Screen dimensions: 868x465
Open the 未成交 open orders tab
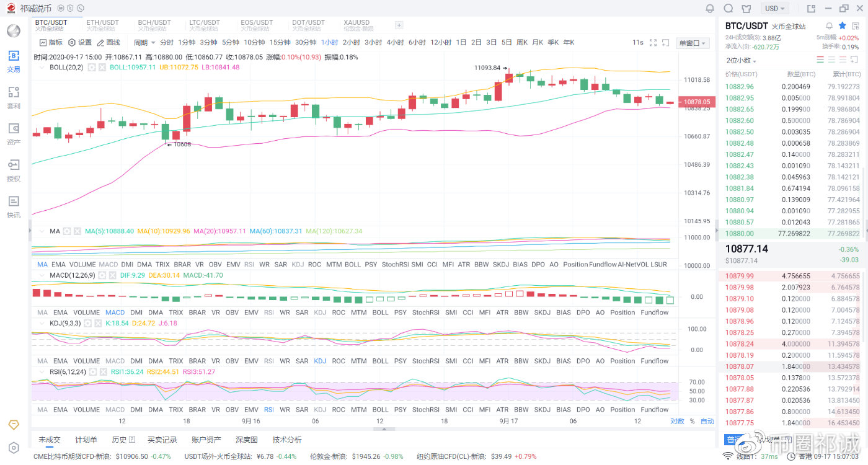point(50,440)
